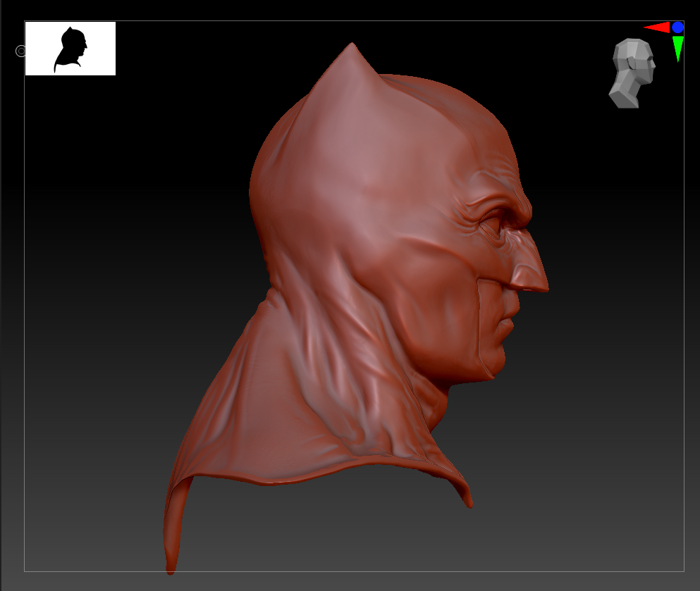Click the silhouette thumbnail preview
The width and height of the screenshot is (700, 591).
(x=70, y=48)
